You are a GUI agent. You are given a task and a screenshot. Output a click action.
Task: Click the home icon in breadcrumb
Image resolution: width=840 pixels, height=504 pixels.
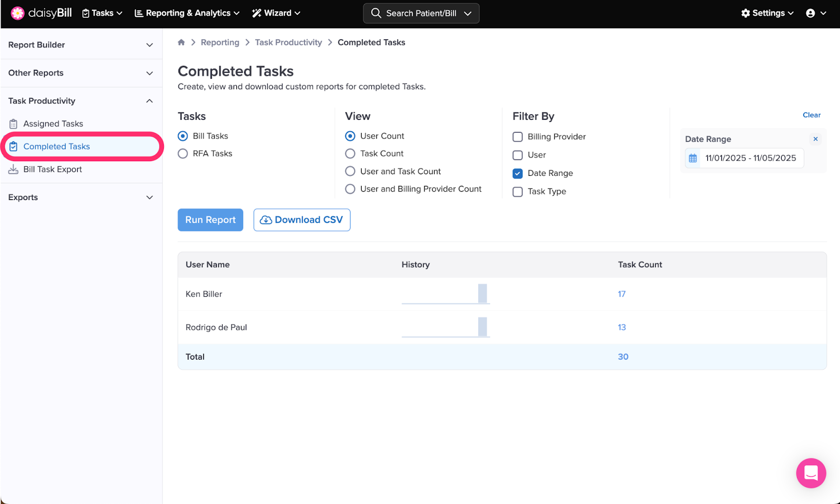pyautogui.click(x=181, y=43)
